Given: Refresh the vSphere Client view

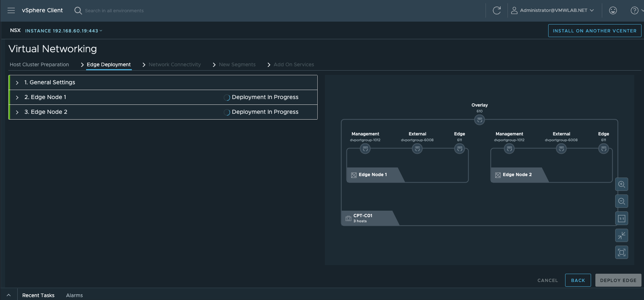Looking at the screenshot, I should 497,10.
